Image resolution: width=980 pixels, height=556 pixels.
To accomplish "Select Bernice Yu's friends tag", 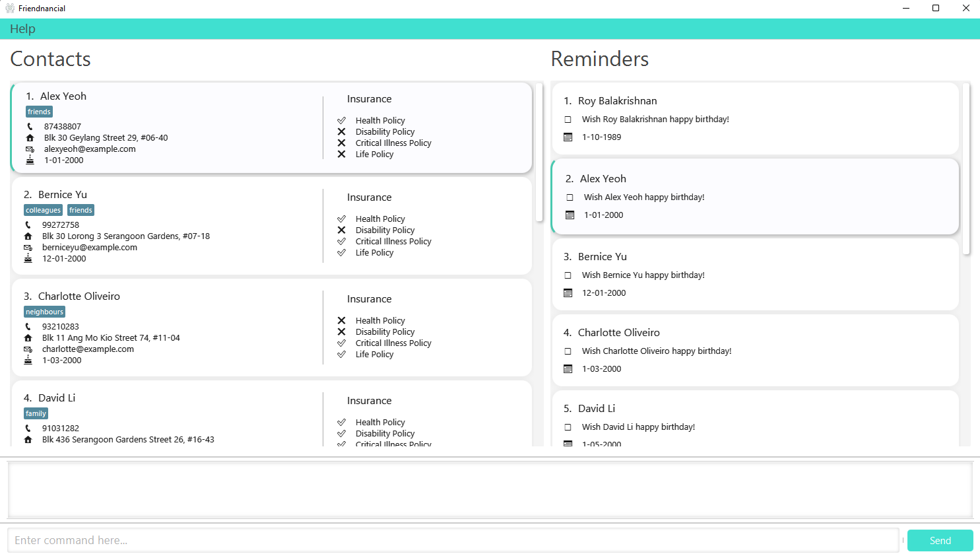I will tap(81, 211).
